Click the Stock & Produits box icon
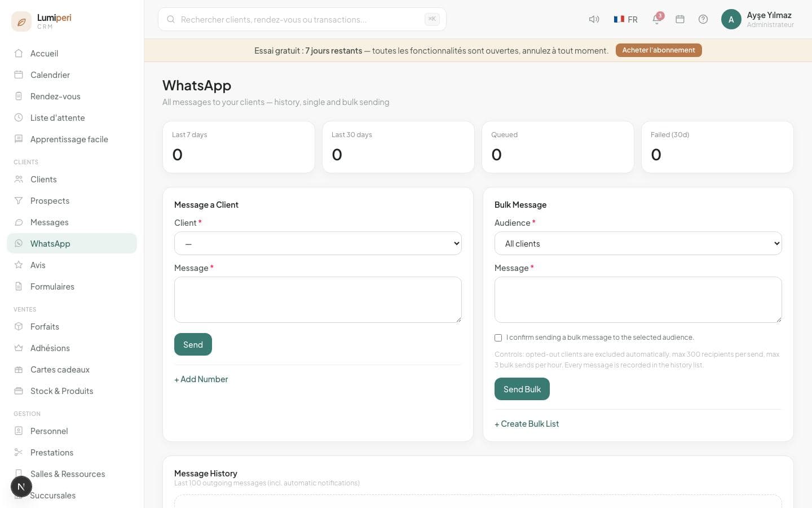Screen dimensions: 812x508 pyautogui.click(x=19, y=391)
